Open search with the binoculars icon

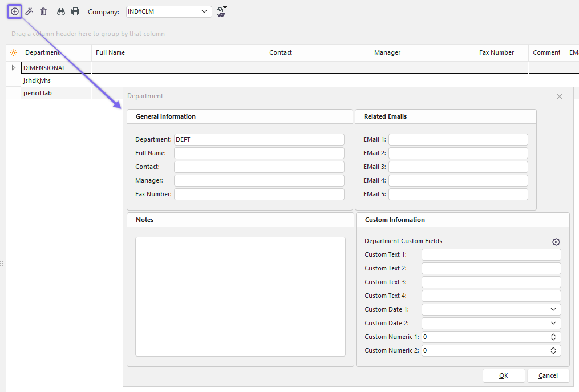tap(61, 11)
